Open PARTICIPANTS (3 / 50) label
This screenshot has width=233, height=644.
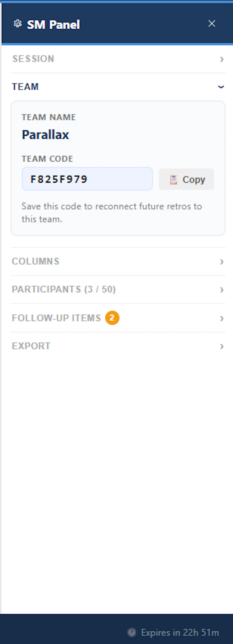(64, 289)
